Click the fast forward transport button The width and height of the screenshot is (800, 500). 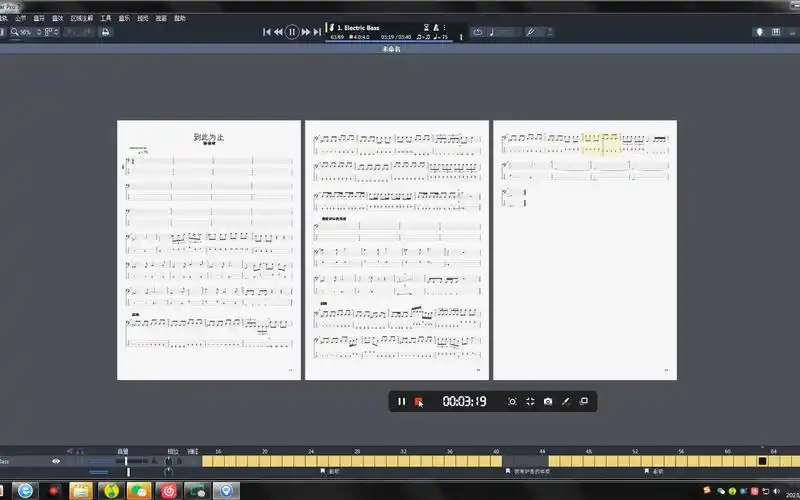click(x=305, y=32)
